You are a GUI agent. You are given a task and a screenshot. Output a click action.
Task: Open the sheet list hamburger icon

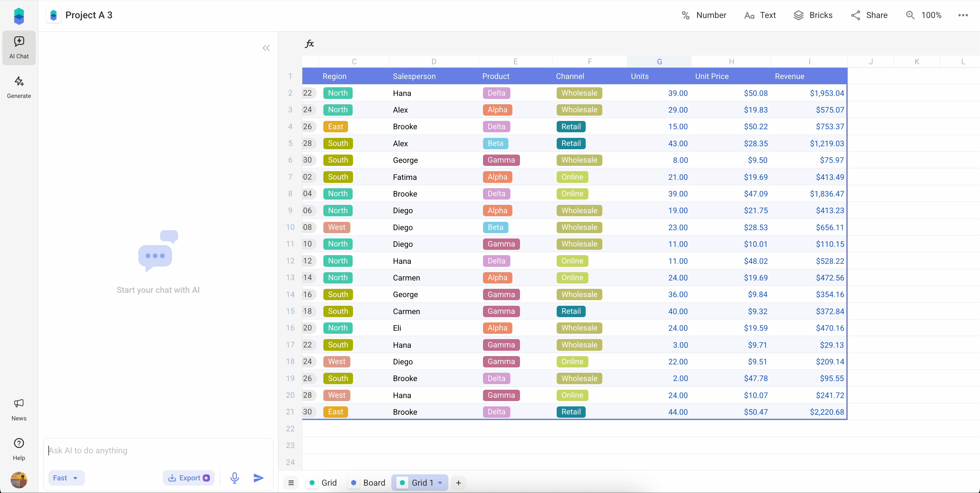[x=291, y=483]
